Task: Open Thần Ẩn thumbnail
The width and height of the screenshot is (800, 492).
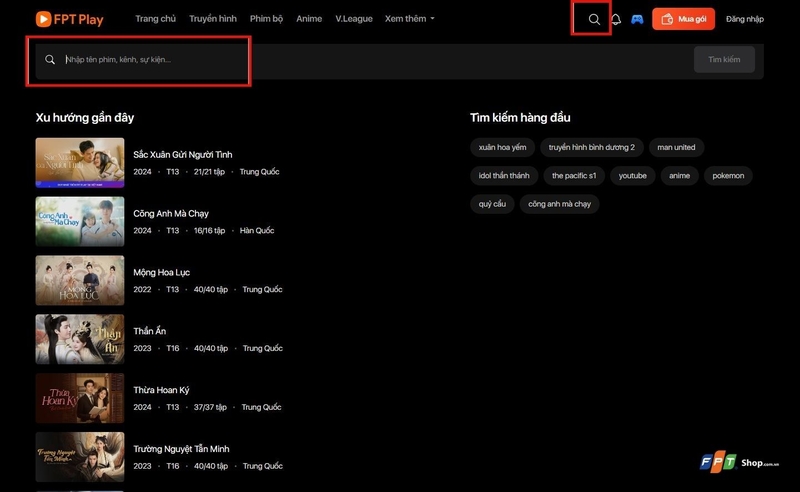Action: click(x=80, y=339)
